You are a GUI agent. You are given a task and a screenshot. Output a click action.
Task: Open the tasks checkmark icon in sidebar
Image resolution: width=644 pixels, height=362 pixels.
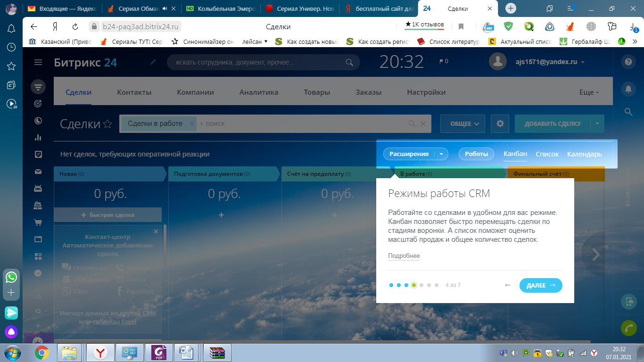tap(38, 154)
